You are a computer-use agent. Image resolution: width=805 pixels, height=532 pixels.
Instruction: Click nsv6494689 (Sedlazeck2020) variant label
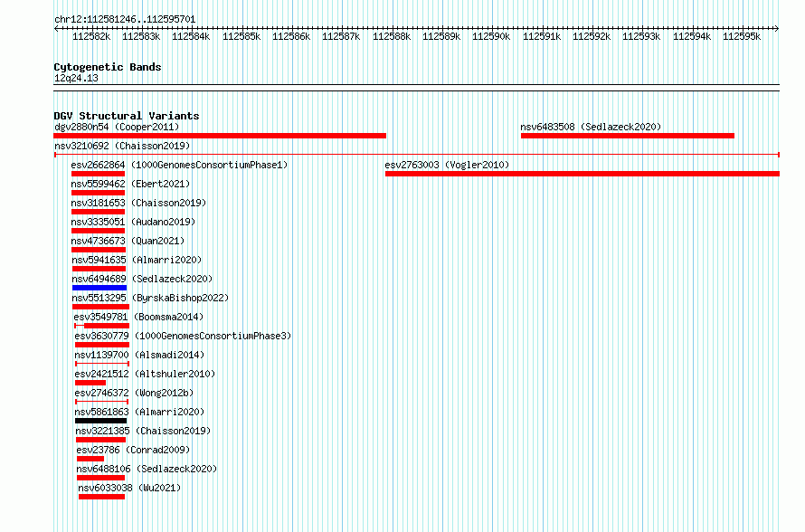point(142,279)
